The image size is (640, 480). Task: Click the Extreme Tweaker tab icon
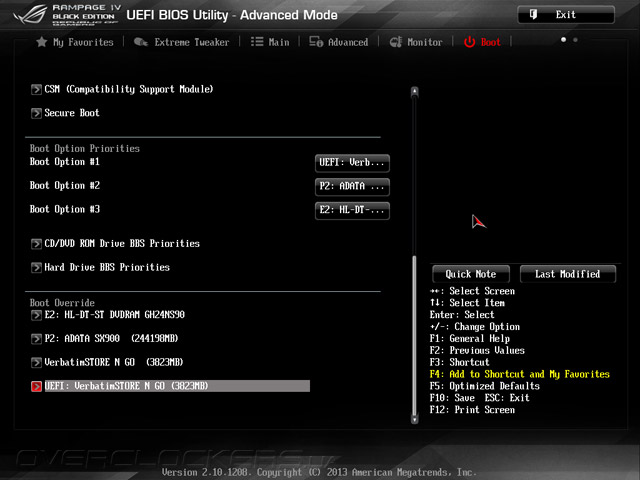click(x=141, y=42)
